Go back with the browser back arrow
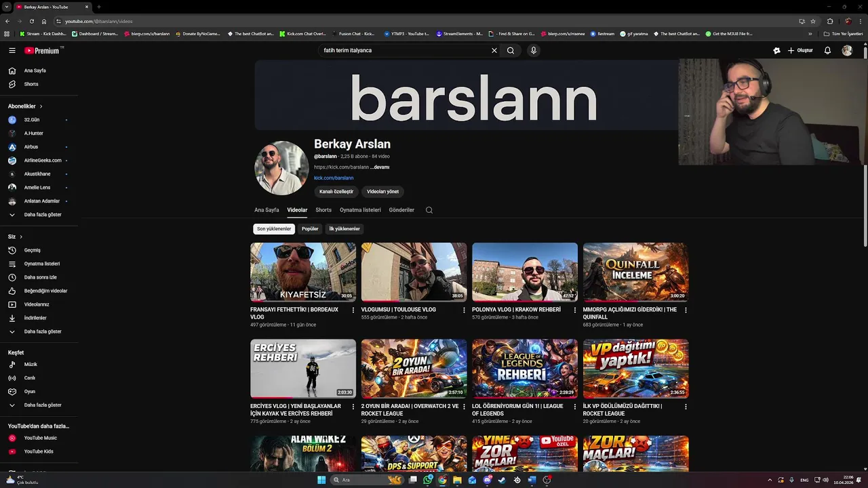Screen dimensions: 868x488 [x=7, y=21]
